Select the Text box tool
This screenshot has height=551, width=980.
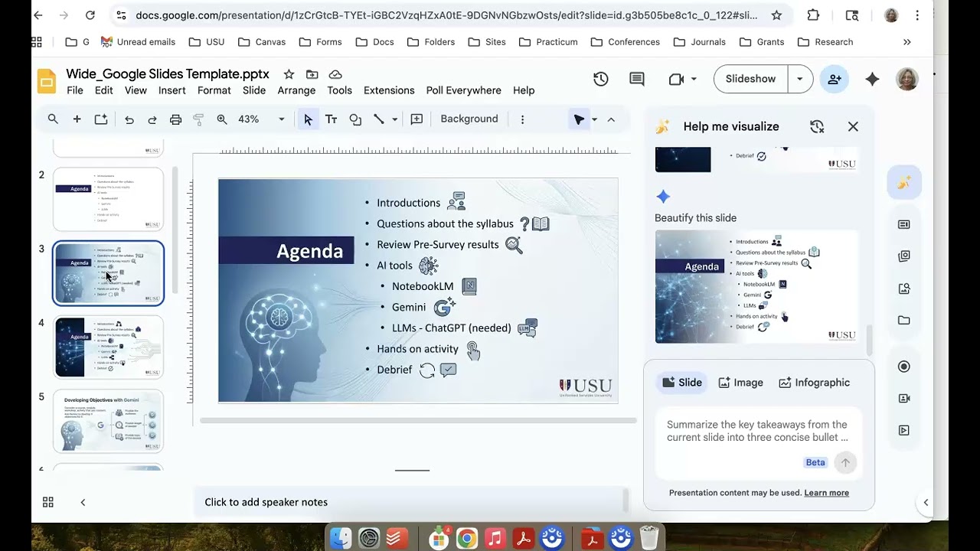332,119
